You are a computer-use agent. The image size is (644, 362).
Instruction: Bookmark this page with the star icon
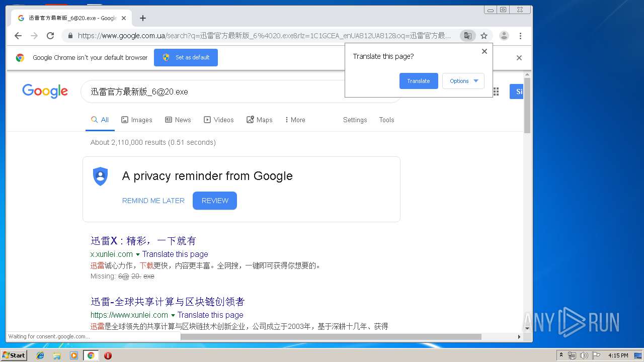point(484,36)
